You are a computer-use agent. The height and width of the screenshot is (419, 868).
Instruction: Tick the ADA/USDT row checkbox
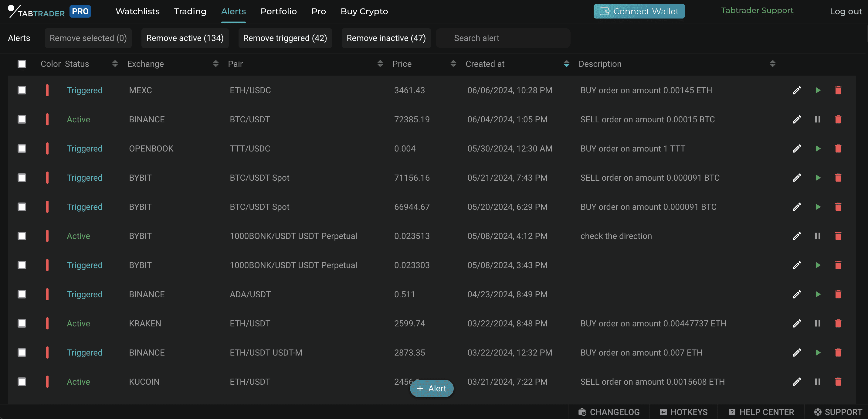(x=22, y=294)
